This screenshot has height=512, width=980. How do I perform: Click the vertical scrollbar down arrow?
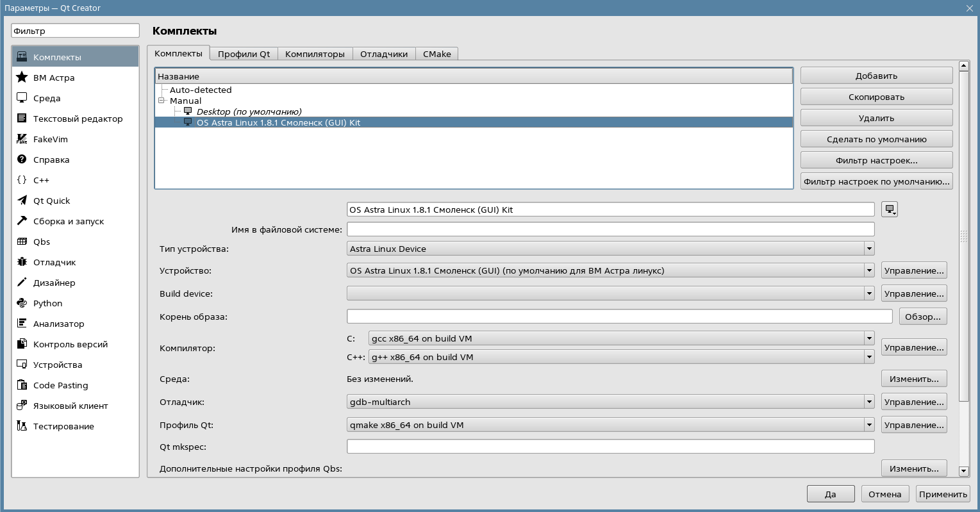963,471
